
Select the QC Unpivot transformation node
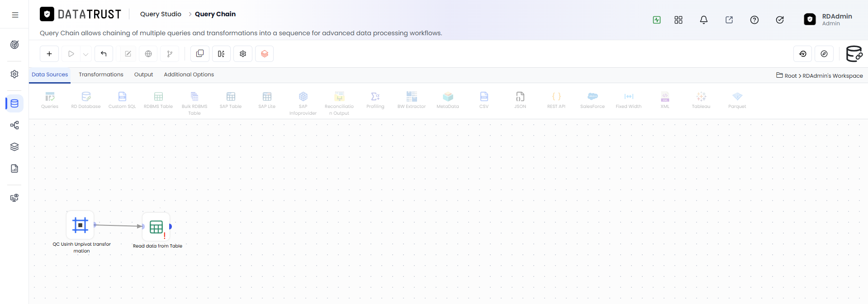pos(80,225)
